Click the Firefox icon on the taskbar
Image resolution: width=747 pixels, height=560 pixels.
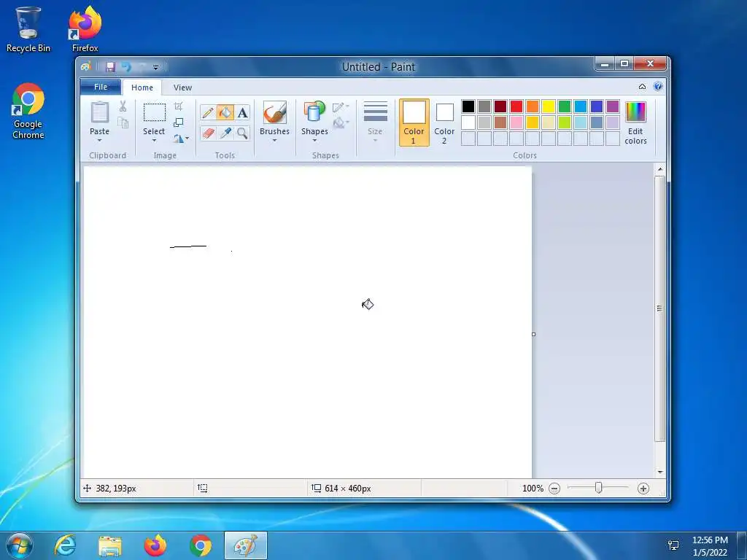[155, 545]
